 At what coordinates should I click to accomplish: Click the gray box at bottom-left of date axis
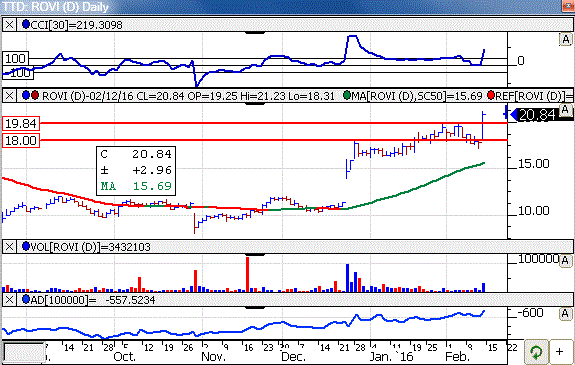click(x=24, y=353)
